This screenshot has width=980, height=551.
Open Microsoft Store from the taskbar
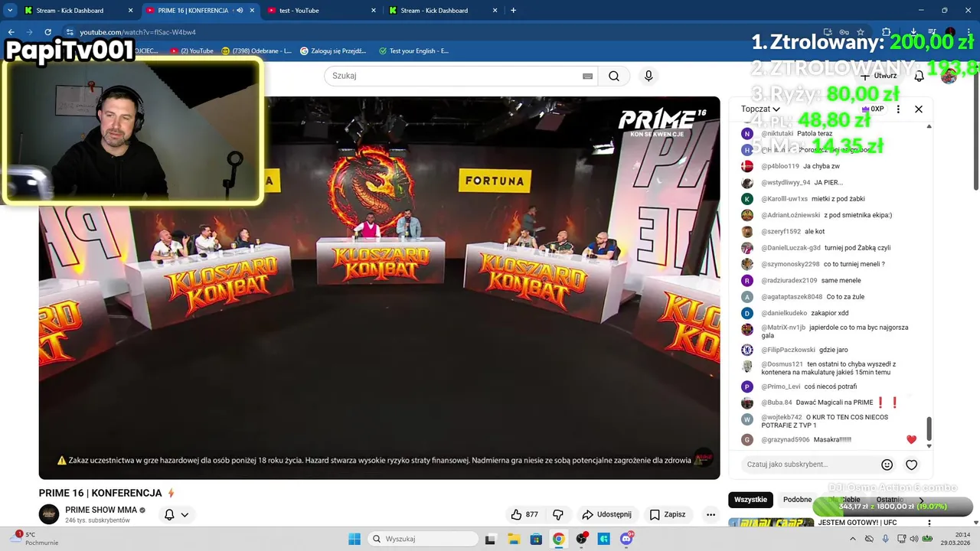coord(536,539)
